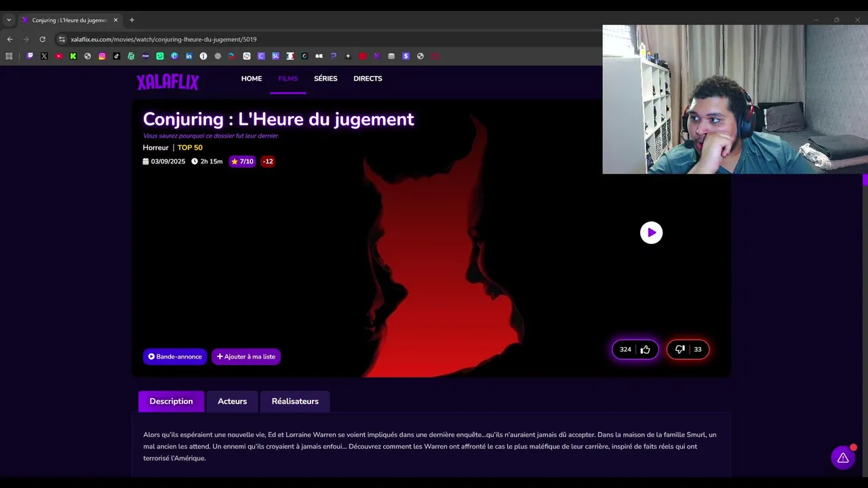Viewport: 868px width, 488px height.
Task: Click the Horreur genre label
Action: [x=155, y=148]
